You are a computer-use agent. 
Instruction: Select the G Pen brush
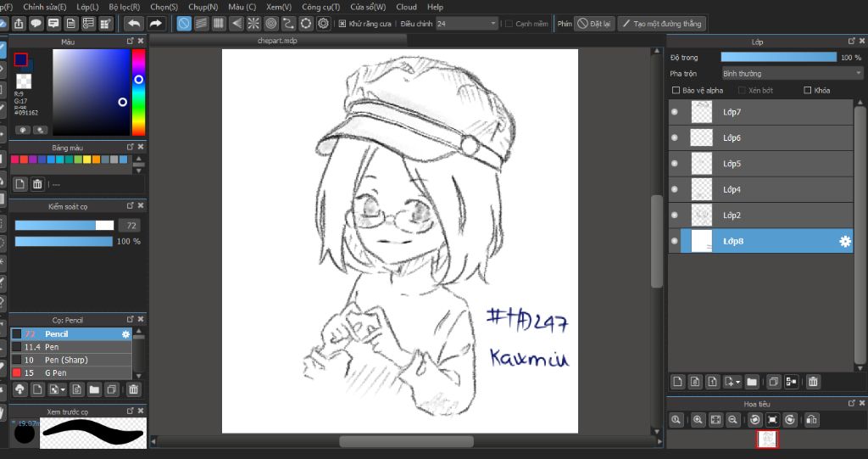(x=71, y=372)
